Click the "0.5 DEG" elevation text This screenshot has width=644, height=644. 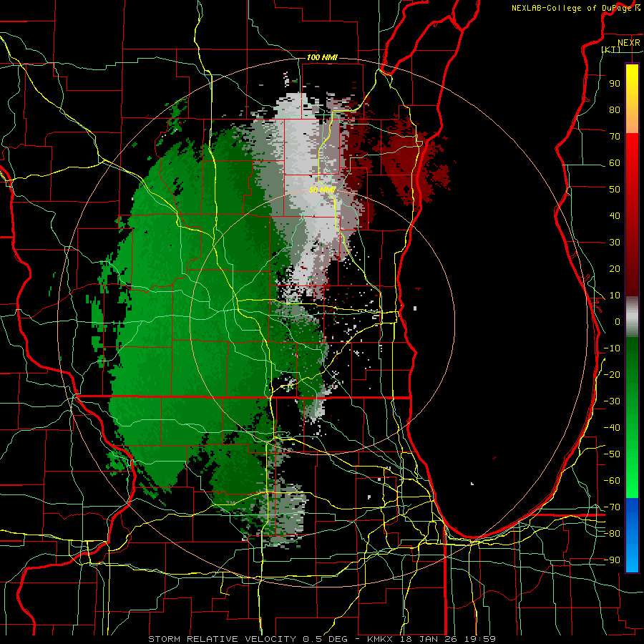tap(325, 639)
